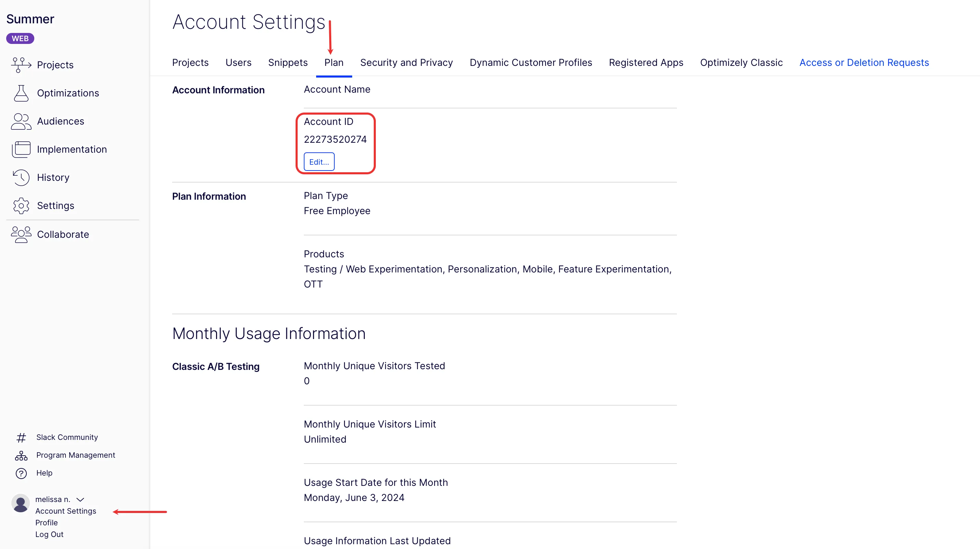980x549 pixels.
Task: Open the Settings gear icon
Action: pos(21,206)
